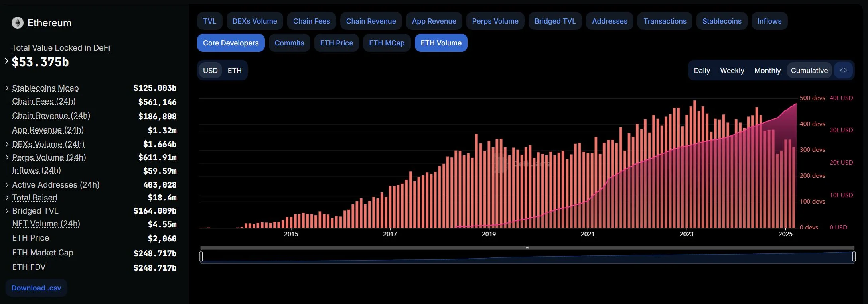Click the 2021 x-axis label
This screenshot has width=868, height=304.
tap(588, 234)
